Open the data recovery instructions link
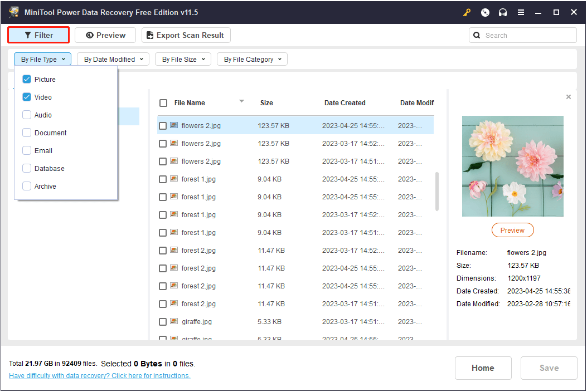This screenshot has width=587, height=392. [x=100, y=375]
